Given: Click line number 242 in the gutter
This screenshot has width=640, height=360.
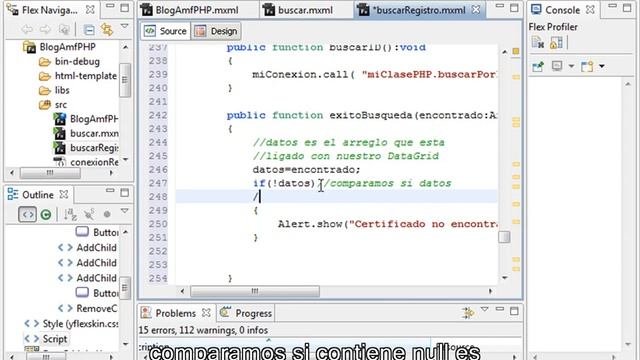Looking at the screenshot, I should coord(158,115).
